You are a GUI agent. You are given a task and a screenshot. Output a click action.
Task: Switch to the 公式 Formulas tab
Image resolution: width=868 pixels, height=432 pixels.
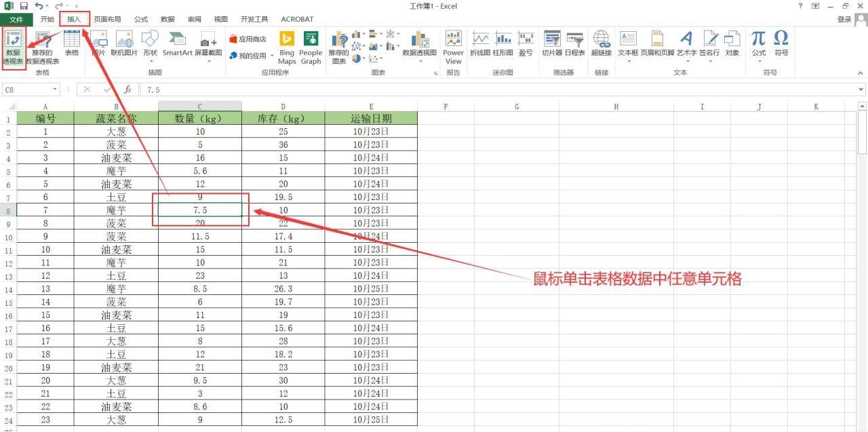click(141, 19)
